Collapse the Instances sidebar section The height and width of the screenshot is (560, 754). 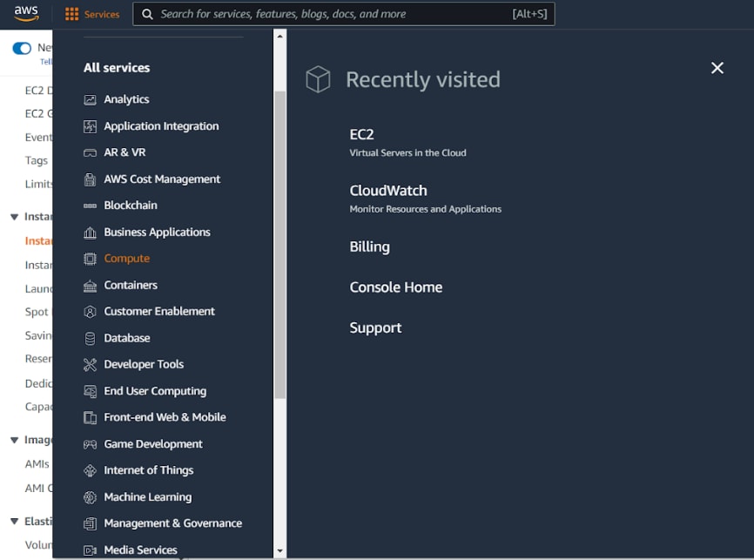click(x=15, y=217)
